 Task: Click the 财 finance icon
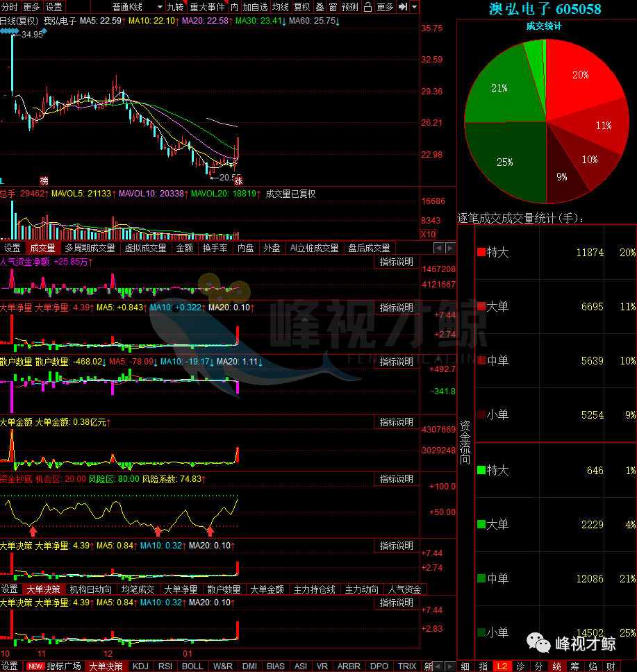(x=611, y=666)
